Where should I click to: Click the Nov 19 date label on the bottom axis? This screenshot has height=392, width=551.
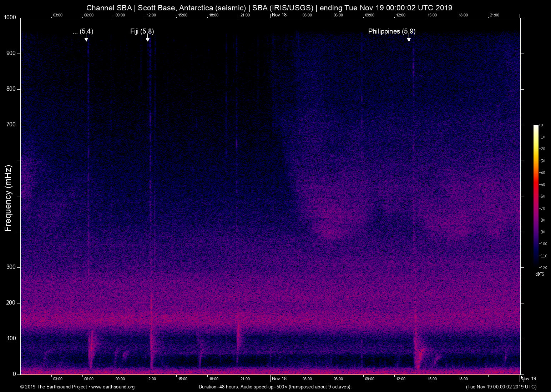coord(529,379)
